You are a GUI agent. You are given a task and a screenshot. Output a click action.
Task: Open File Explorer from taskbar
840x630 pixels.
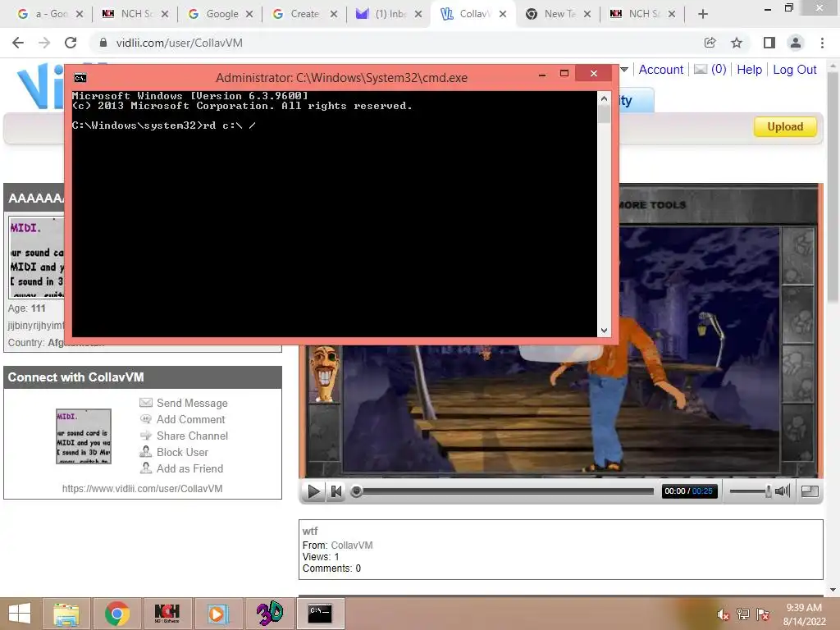[x=66, y=614]
